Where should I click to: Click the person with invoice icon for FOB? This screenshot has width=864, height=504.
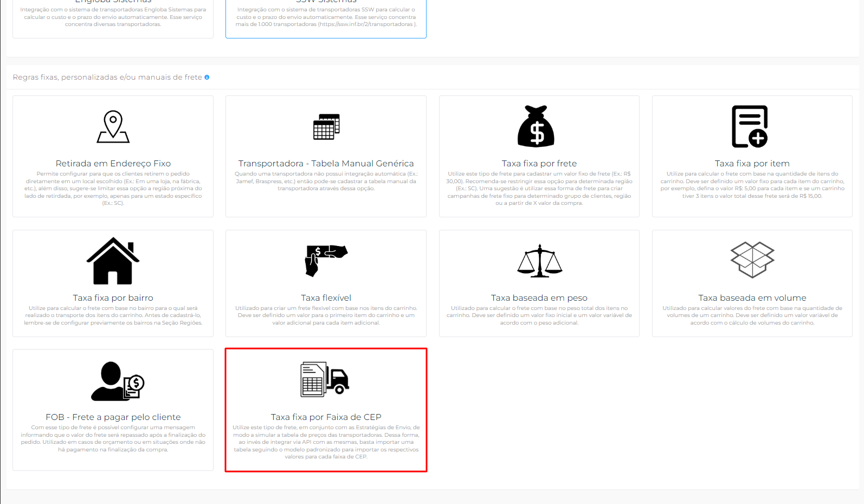tap(118, 381)
